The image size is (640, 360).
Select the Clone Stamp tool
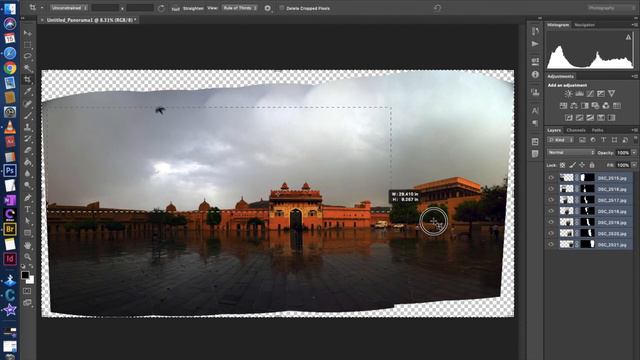point(27,127)
